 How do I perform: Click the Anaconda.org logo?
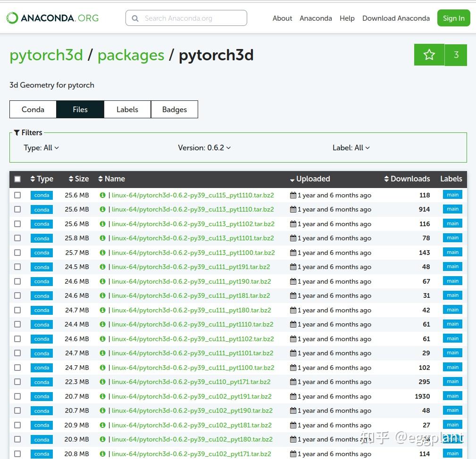(52, 18)
